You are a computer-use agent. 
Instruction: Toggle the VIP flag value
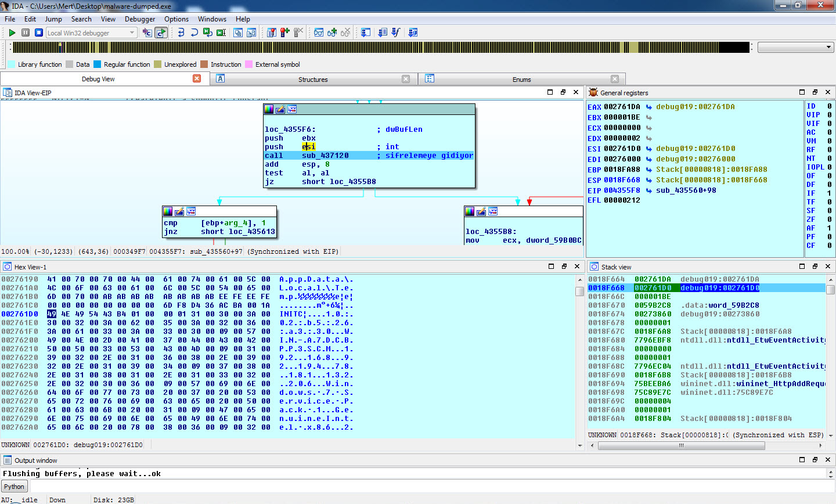pyautogui.click(x=829, y=115)
